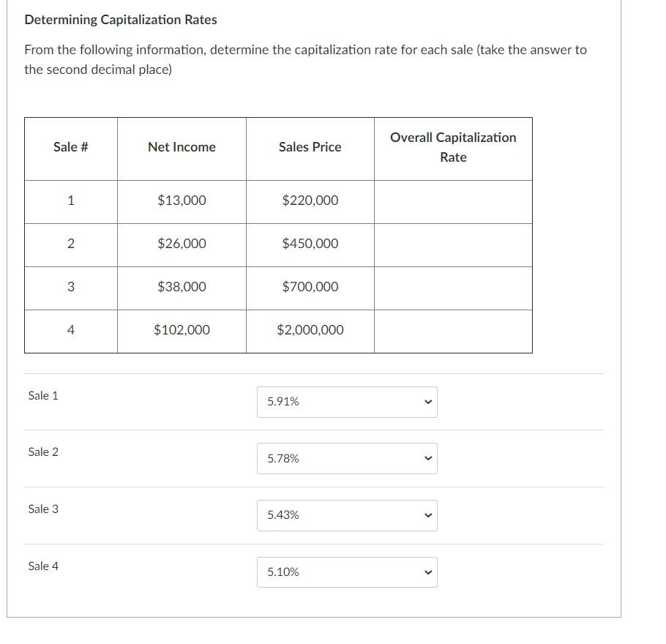This screenshot has width=666, height=644.
Task: Select the $26,000 net income cell
Action: tap(181, 243)
